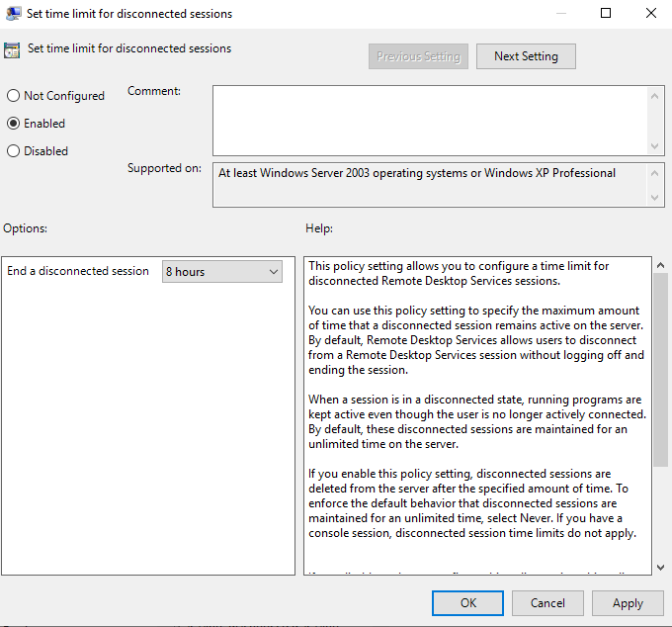672x627 pixels.
Task: Click the Previous Setting button
Action: pos(418,56)
